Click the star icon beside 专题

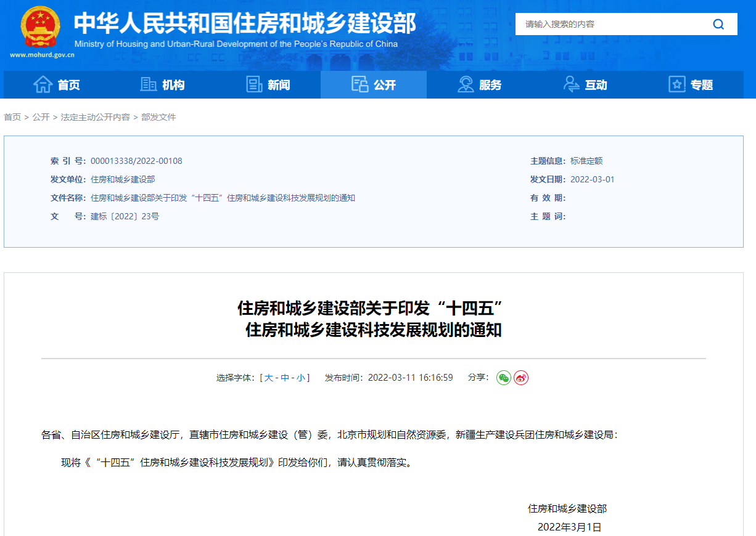676,84
